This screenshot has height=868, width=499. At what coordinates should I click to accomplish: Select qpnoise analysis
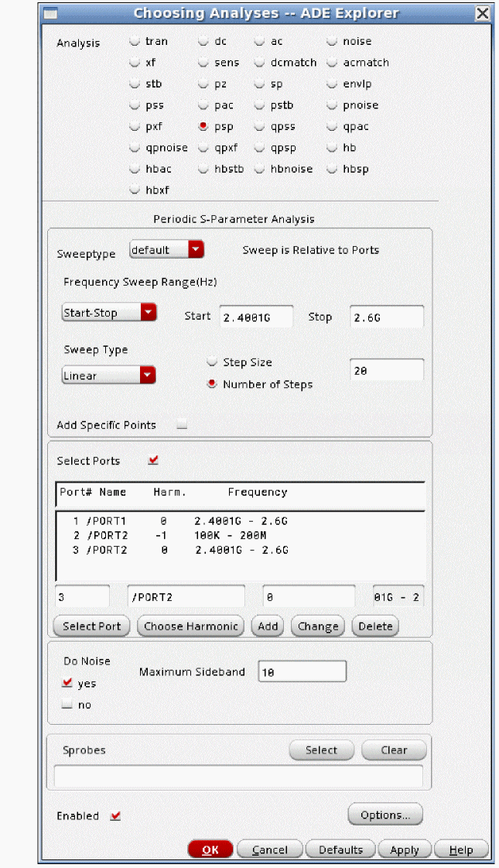tap(135, 148)
